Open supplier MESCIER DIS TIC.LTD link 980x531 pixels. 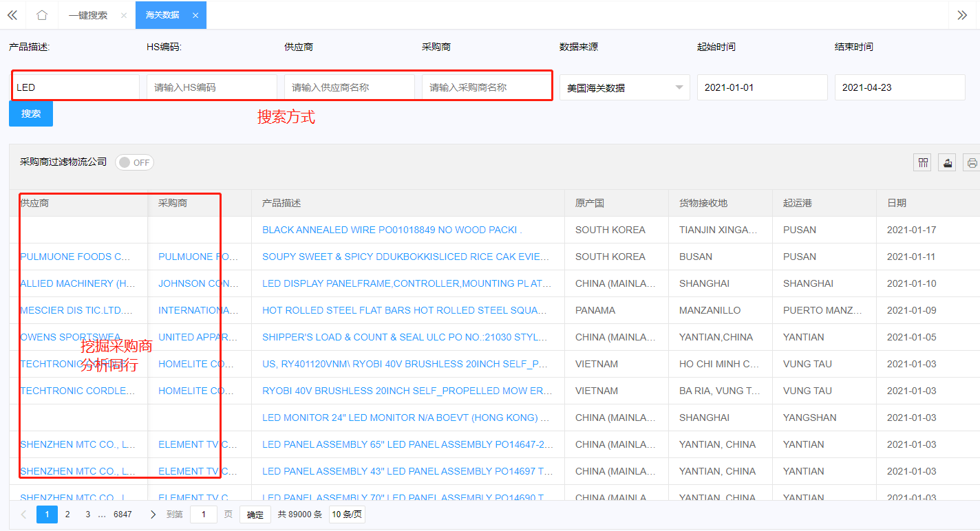[x=76, y=310]
